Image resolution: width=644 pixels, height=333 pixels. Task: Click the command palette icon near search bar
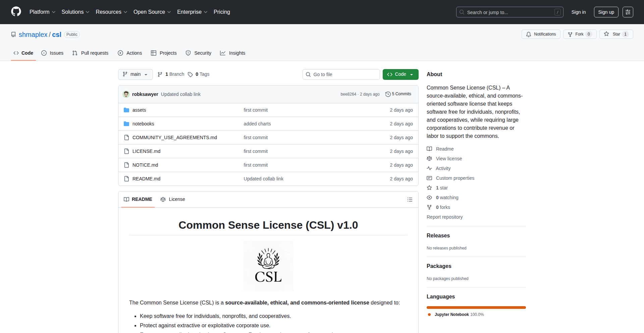[x=628, y=12]
